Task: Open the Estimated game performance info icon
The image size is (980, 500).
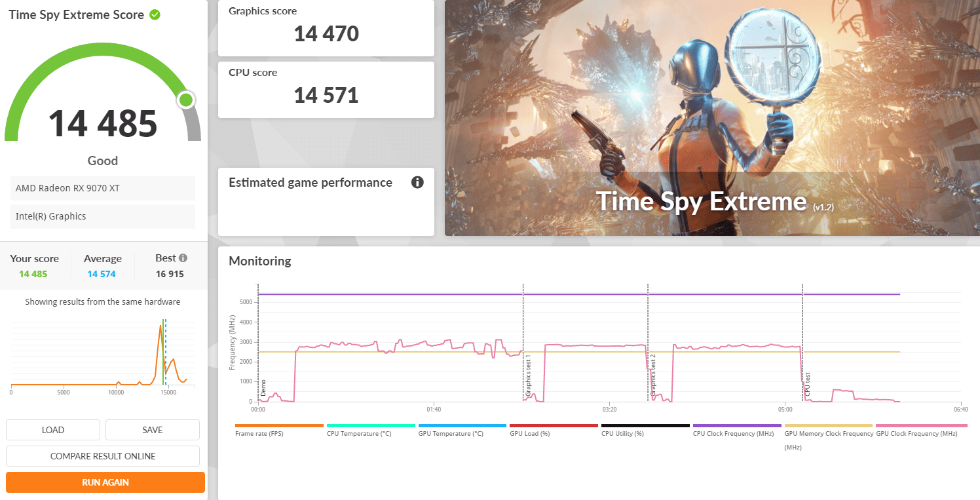Action: 417,182
